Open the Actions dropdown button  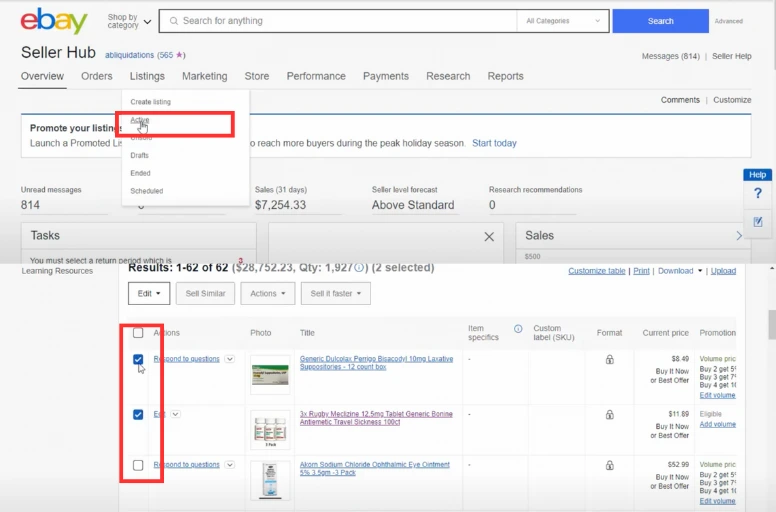pos(268,294)
